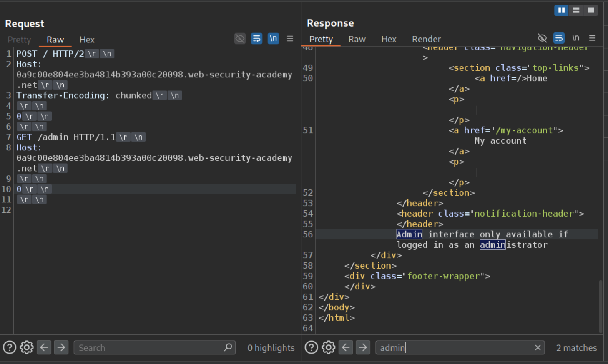Toggle hidden characters visibility in Request
Viewport: 608px width, 364px height.
(240, 39)
